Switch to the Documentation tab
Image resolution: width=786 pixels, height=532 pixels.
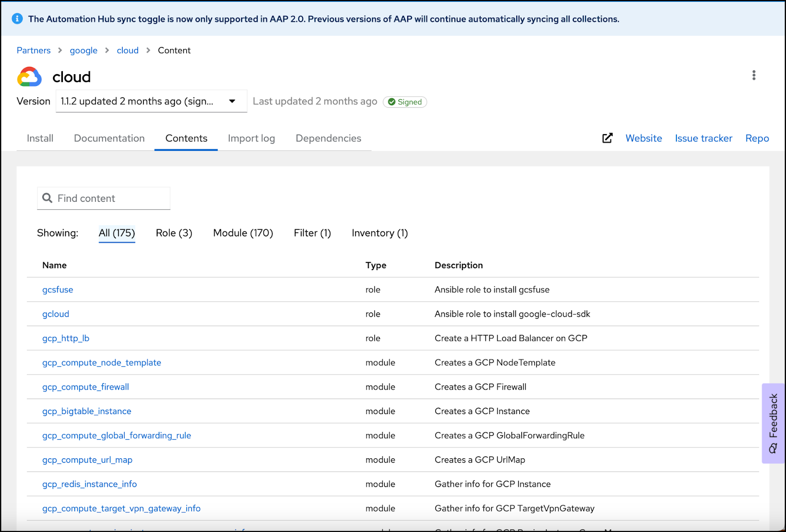tap(109, 138)
